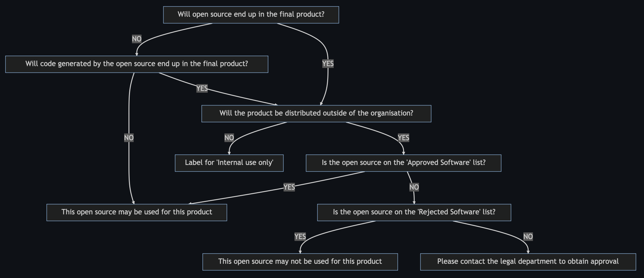The height and width of the screenshot is (278, 644).
Task: Click the YES label on the top node's right branch
Action: click(328, 64)
